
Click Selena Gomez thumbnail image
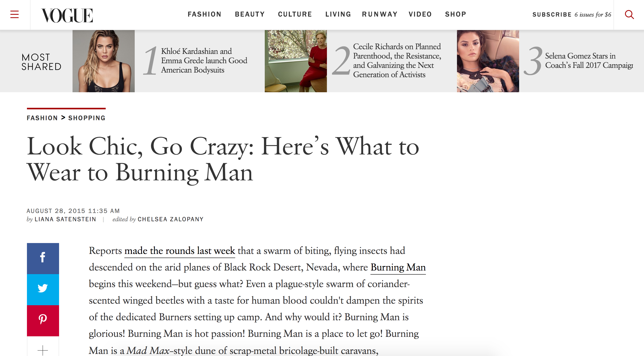click(x=488, y=61)
